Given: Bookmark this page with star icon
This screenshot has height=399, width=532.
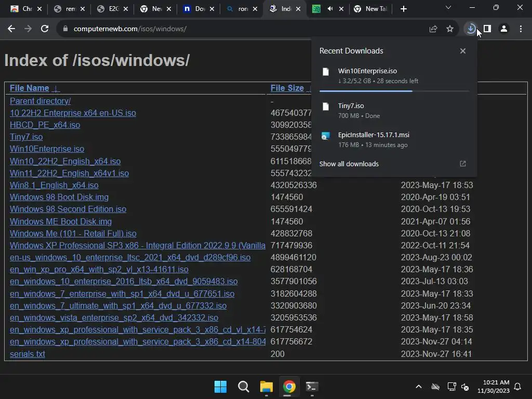Looking at the screenshot, I should coord(450,29).
